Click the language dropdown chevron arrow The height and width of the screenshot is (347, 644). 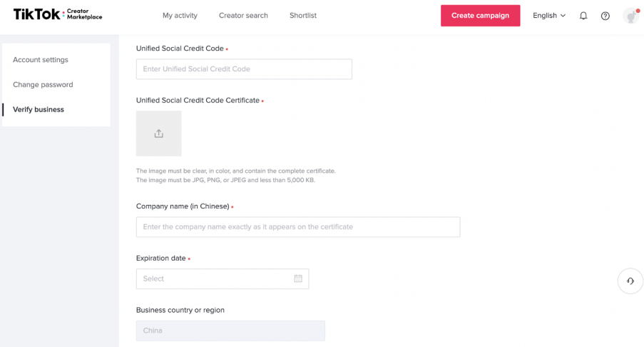tap(563, 16)
